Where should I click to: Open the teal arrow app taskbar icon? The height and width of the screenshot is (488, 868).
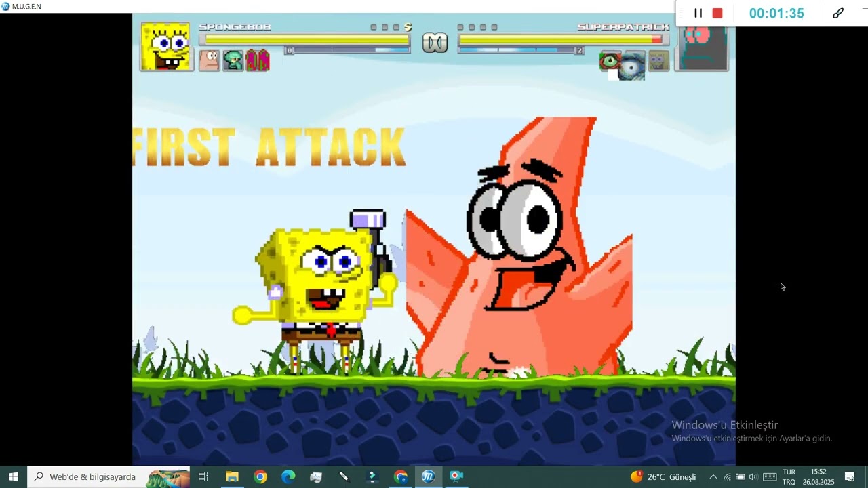(372, 476)
